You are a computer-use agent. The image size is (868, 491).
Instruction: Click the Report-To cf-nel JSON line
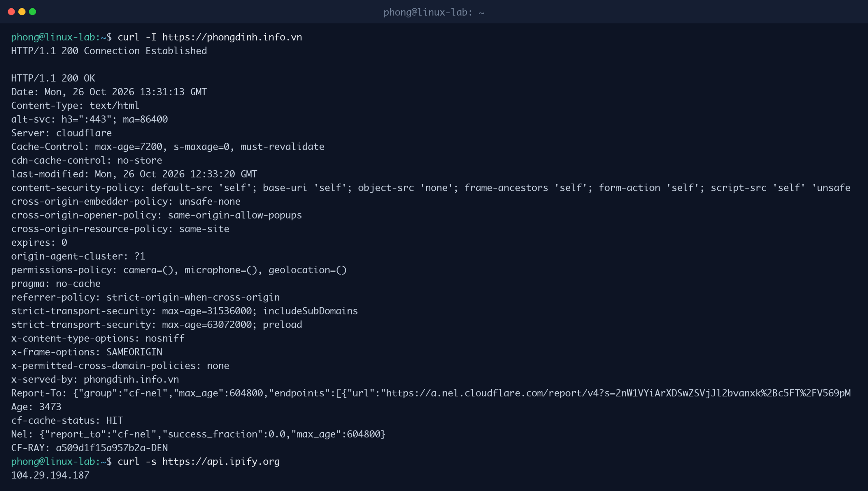431,393
